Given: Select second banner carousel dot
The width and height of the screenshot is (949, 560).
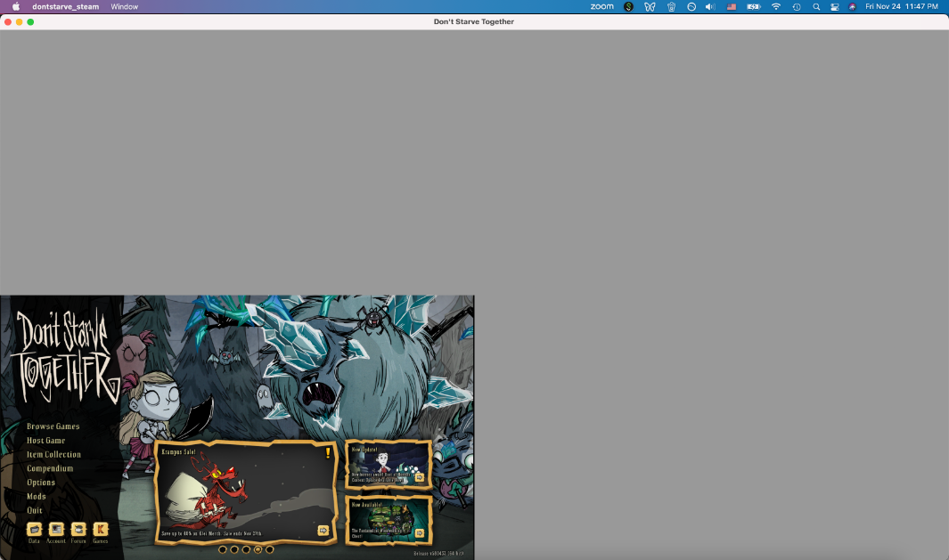Looking at the screenshot, I should (x=234, y=549).
